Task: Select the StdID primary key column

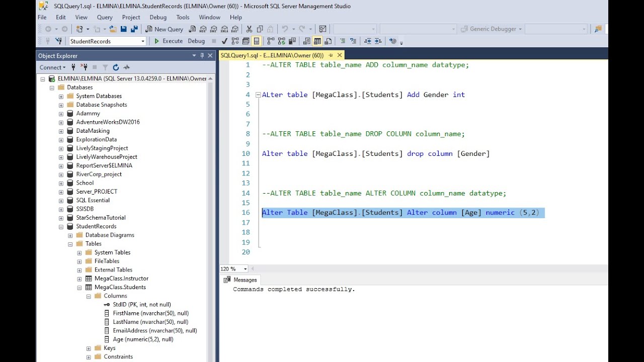Action: (141, 305)
